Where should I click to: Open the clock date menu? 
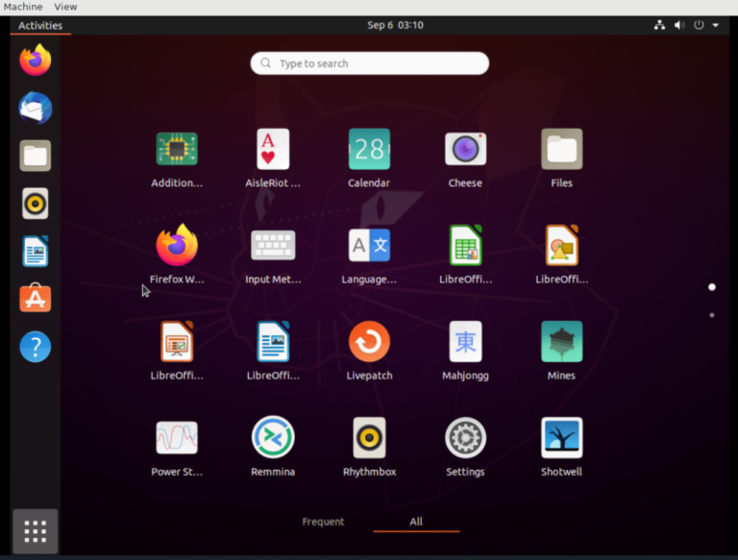[x=395, y=25]
